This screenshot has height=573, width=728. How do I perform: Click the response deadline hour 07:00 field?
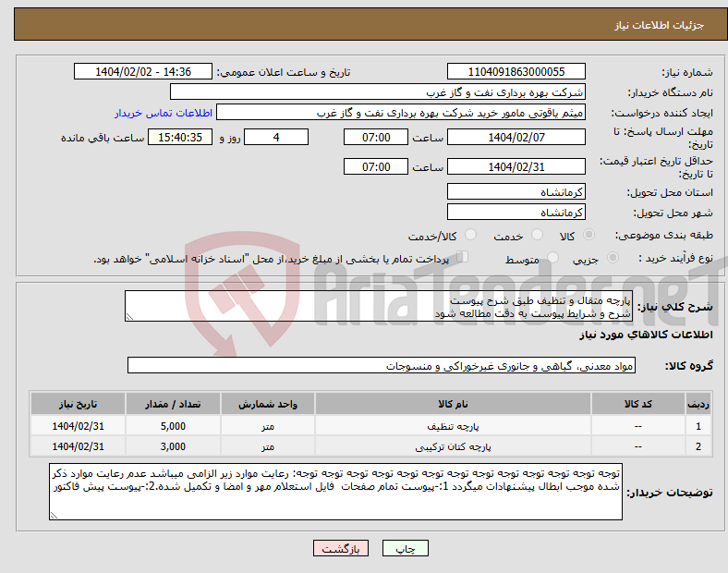coord(376,137)
